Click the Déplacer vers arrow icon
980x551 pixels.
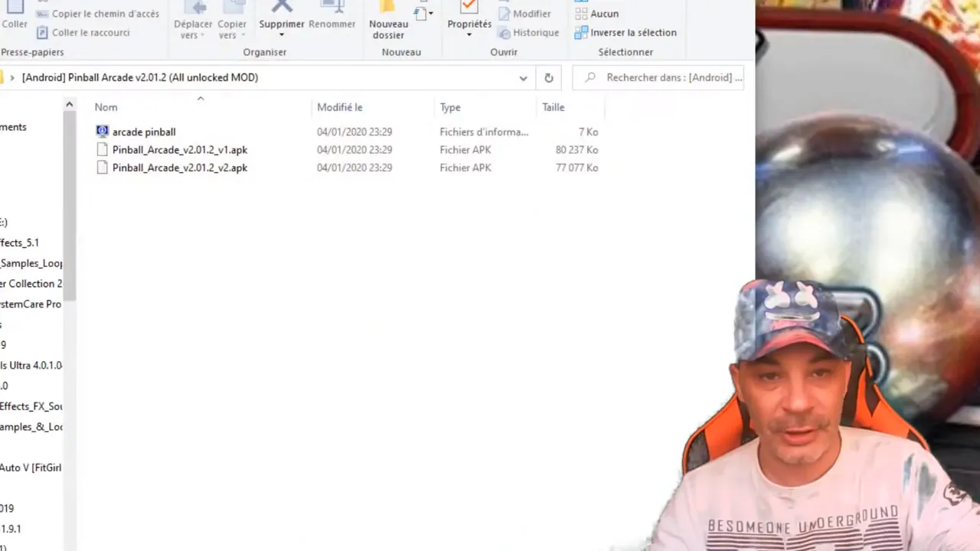pyautogui.click(x=194, y=7)
